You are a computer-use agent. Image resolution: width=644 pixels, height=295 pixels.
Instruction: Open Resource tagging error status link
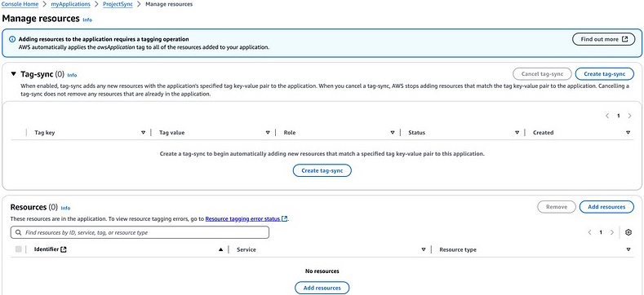click(x=246, y=218)
